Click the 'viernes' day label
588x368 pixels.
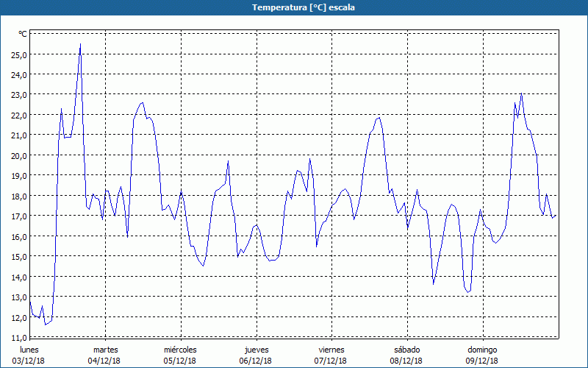click(331, 350)
